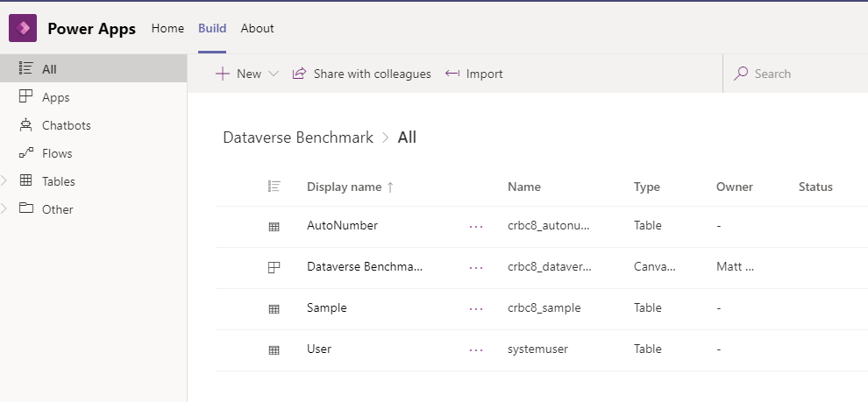Click the Matt ... owner cell
Screen dimensions: 868x402
735,266
